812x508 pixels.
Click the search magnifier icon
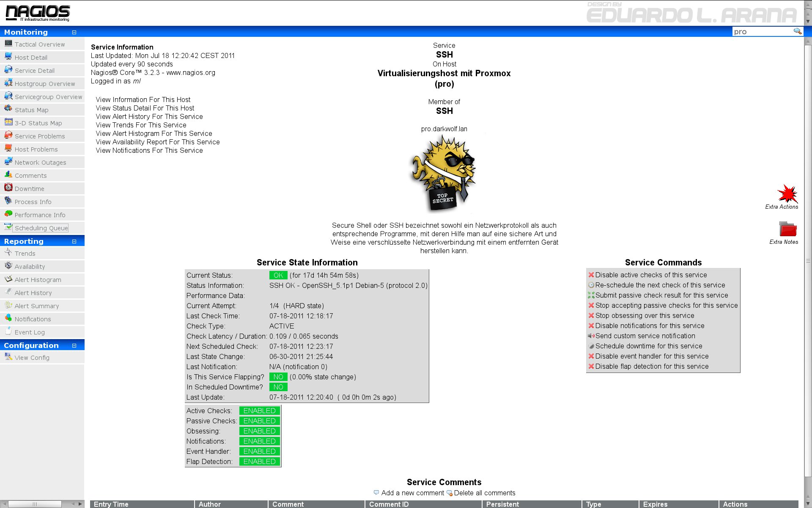797,31
